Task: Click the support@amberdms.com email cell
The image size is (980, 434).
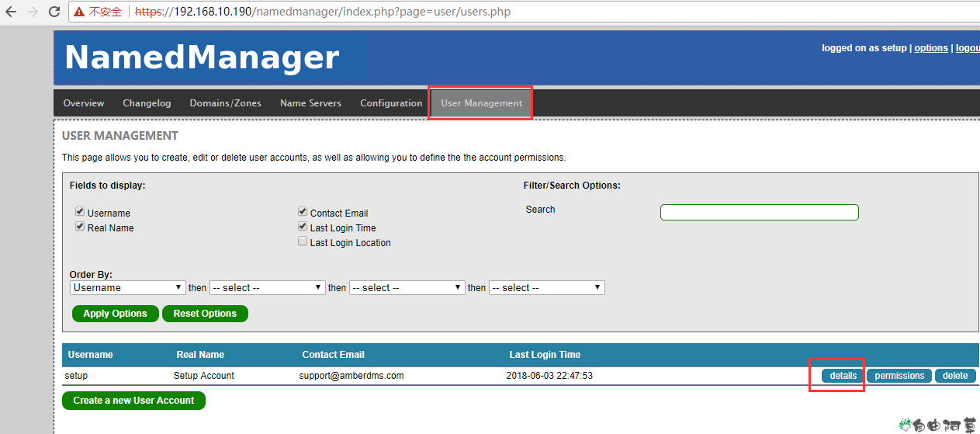Action: [x=351, y=376]
